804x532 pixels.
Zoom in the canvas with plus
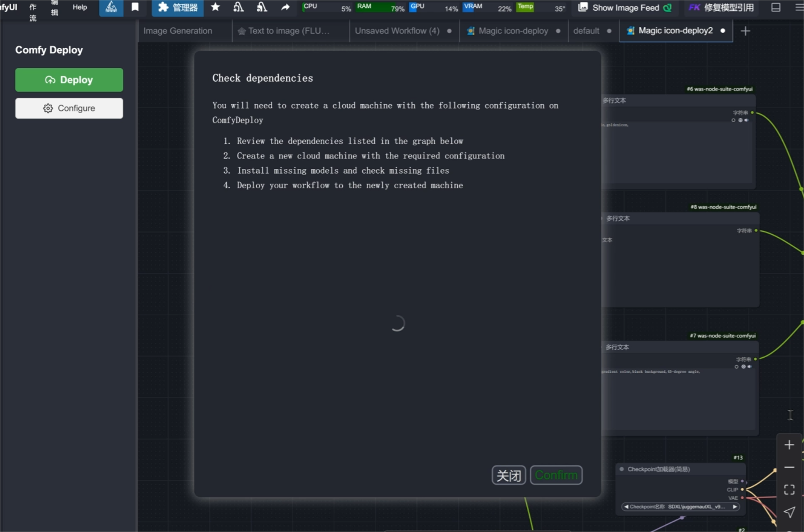click(x=789, y=445)
